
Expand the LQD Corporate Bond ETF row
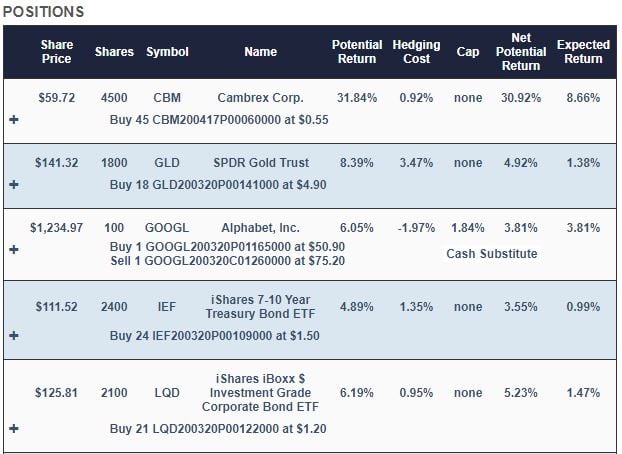[x=13, y=429]
